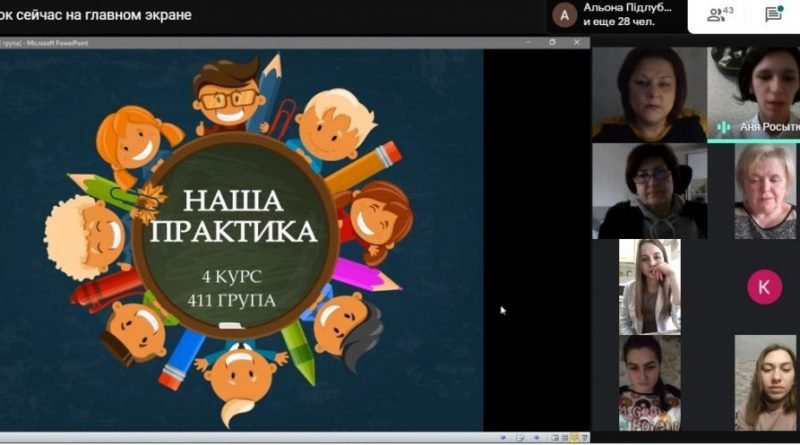Viewport: 800px width, 445px height.
Task: Select the Аня Росытк video tile
Action: [x=754, y=94]
